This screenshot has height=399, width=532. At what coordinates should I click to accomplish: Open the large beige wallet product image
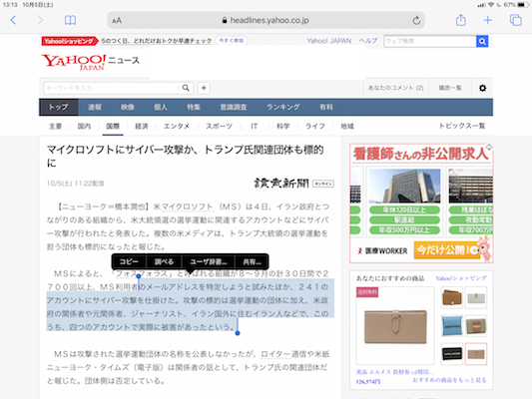pyautogui.click(x=395, y=326)
